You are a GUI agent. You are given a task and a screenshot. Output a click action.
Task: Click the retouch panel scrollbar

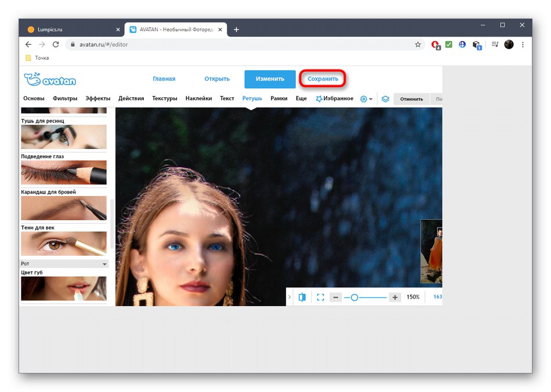point(112,224)
